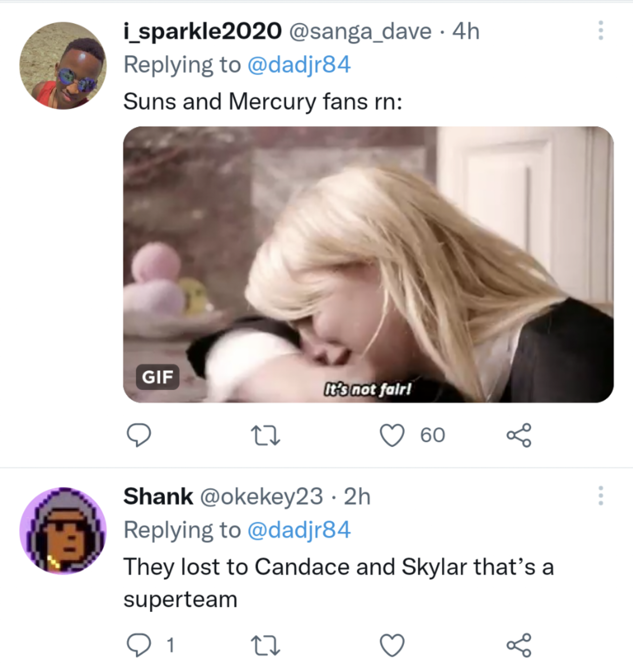Reply to Shank's superteam tweet
Viewport: 633px width, 672px height.
pos(138,645)
